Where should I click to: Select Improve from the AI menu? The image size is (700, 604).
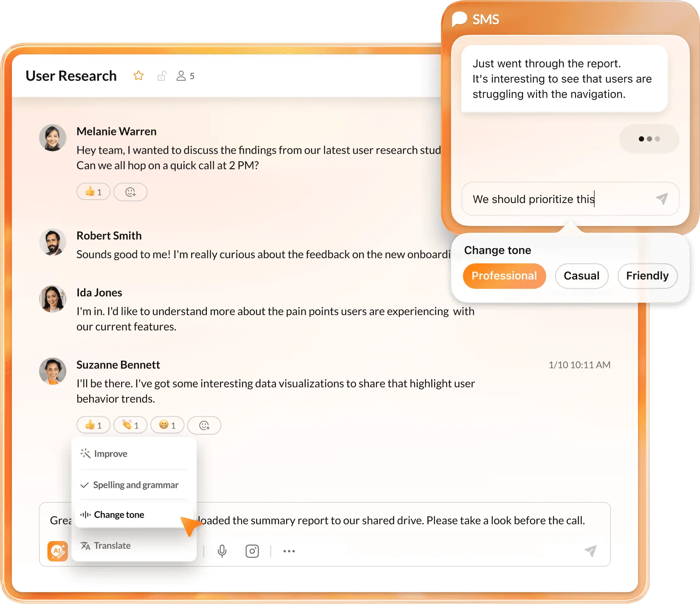[x=110, y=454]
